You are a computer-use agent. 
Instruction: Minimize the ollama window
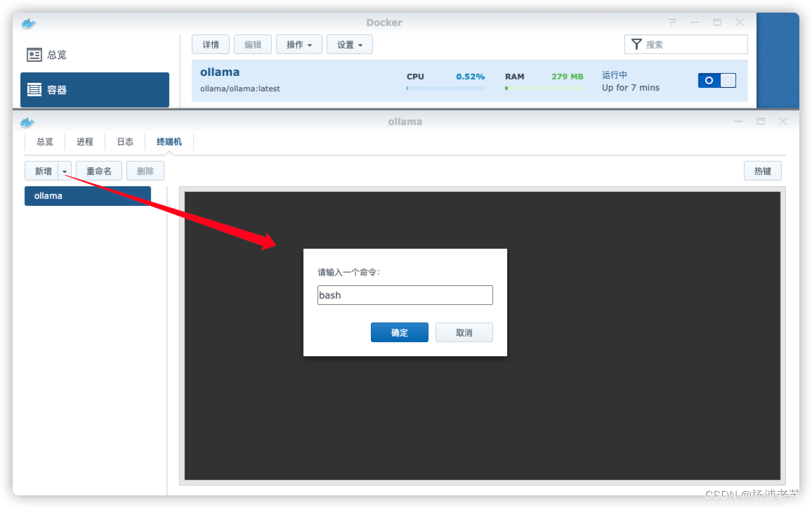[x=738, y=122]
